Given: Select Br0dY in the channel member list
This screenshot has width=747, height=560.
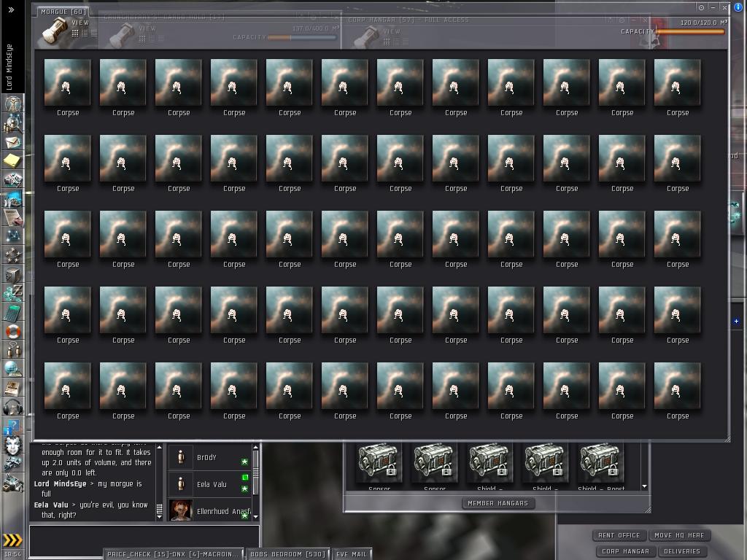Looking at the screenshot, I should click(209, 457).
